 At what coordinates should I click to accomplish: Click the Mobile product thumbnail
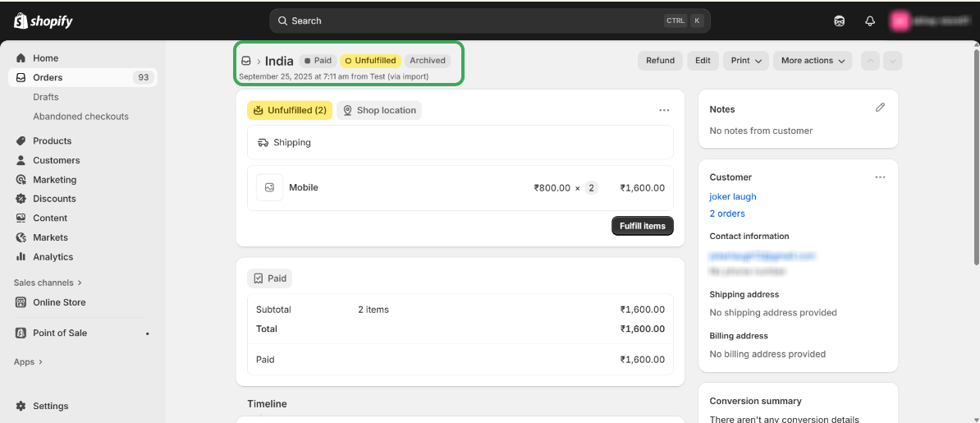click(269, 187)
